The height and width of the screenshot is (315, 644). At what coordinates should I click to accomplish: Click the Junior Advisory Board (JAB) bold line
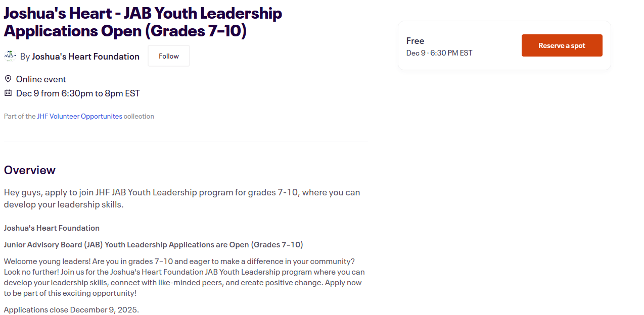pos(153,245)
